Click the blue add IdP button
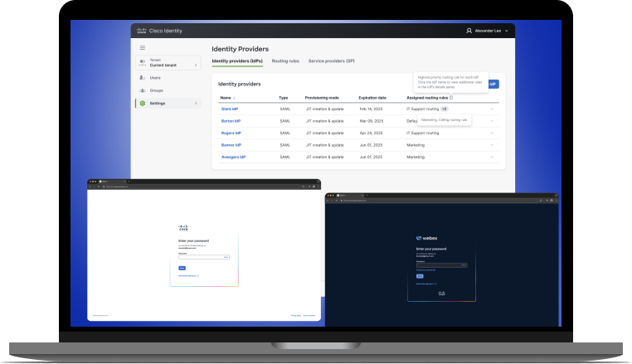 (493, 84)
